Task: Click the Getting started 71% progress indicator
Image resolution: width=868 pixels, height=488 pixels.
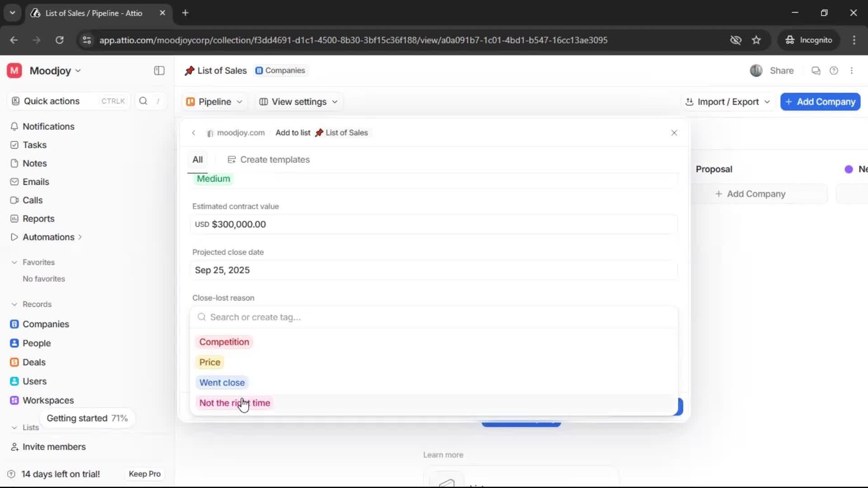Action: 87,418
